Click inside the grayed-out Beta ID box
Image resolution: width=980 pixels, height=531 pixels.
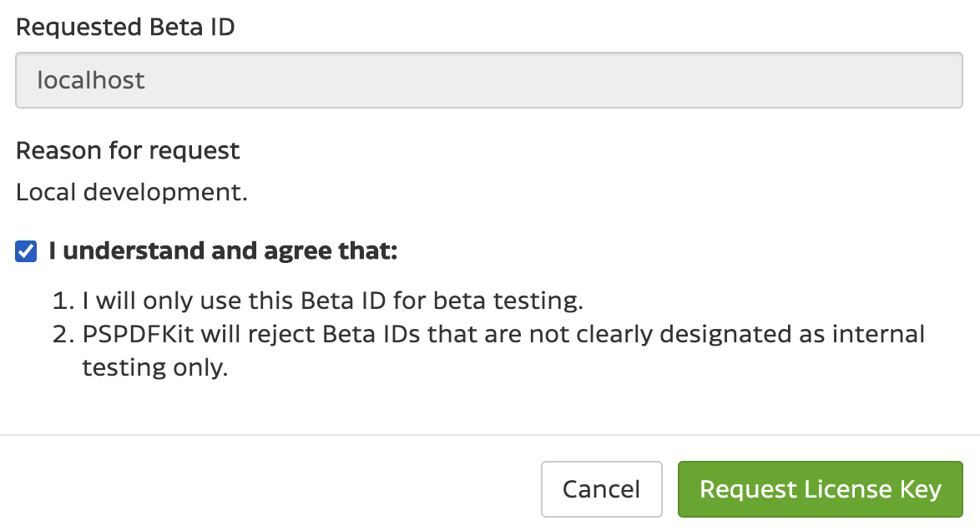click(488, 80)
